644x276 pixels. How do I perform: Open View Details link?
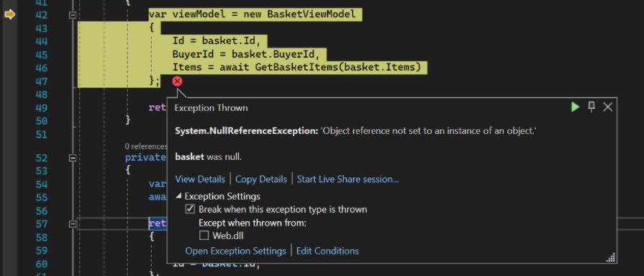(x=200, y=179)
